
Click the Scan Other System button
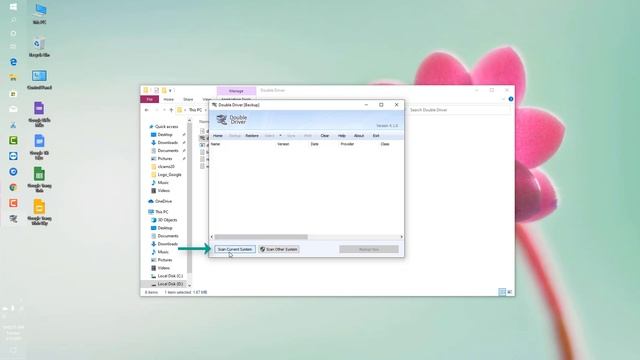pyautogui.click(x=279, y=249)
